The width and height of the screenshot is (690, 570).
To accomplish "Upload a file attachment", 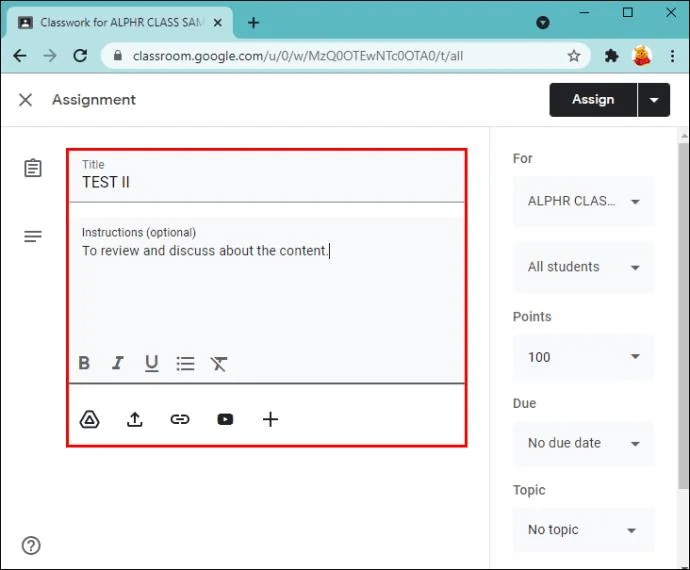I will coord(135,419).
